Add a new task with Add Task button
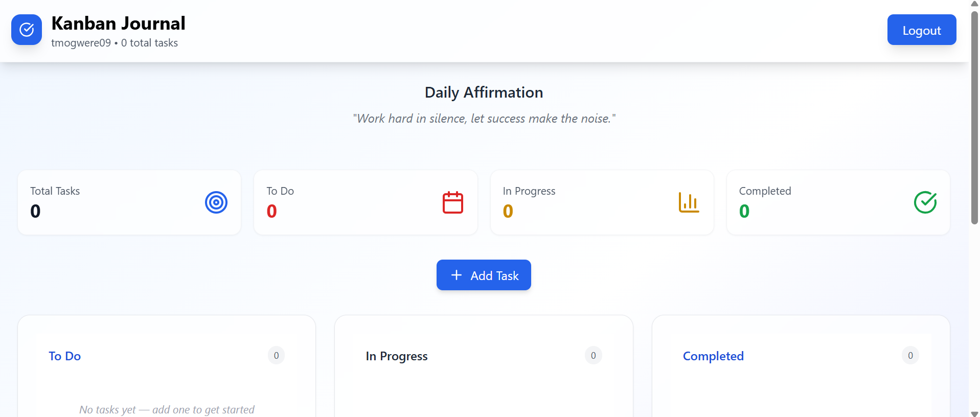The height and width of the screenshot is (417, 980). click(x=484, y=275)
